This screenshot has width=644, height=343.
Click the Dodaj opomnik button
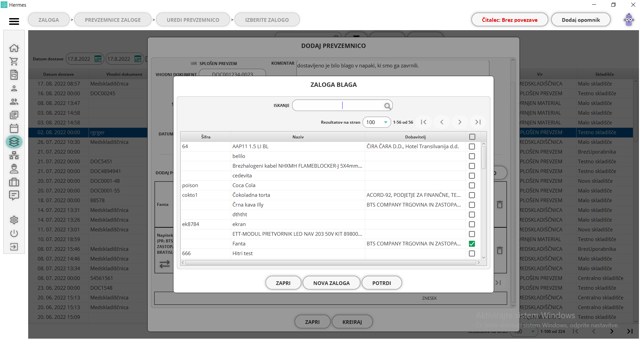[x=581, y=20]
